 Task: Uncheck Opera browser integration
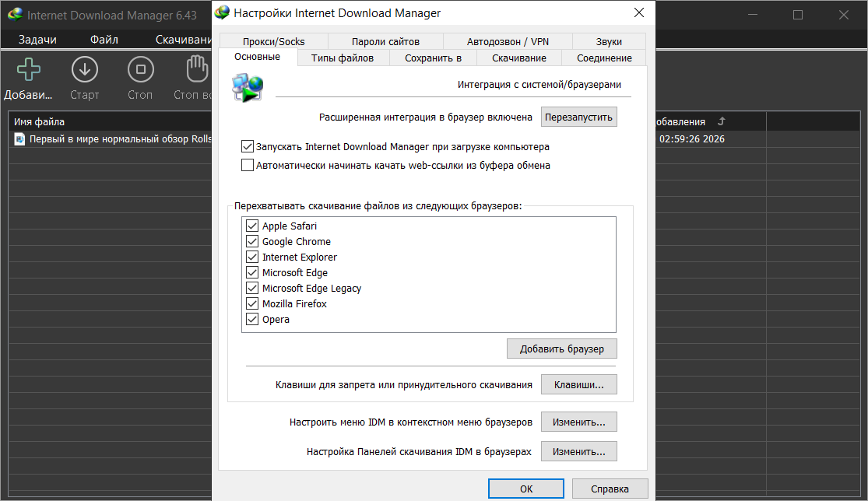(x=252, y=318)
